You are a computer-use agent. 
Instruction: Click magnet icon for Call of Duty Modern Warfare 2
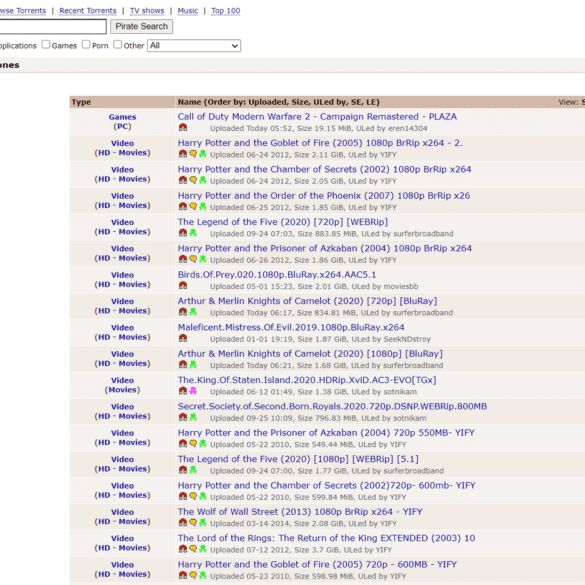tap(183, 128)
